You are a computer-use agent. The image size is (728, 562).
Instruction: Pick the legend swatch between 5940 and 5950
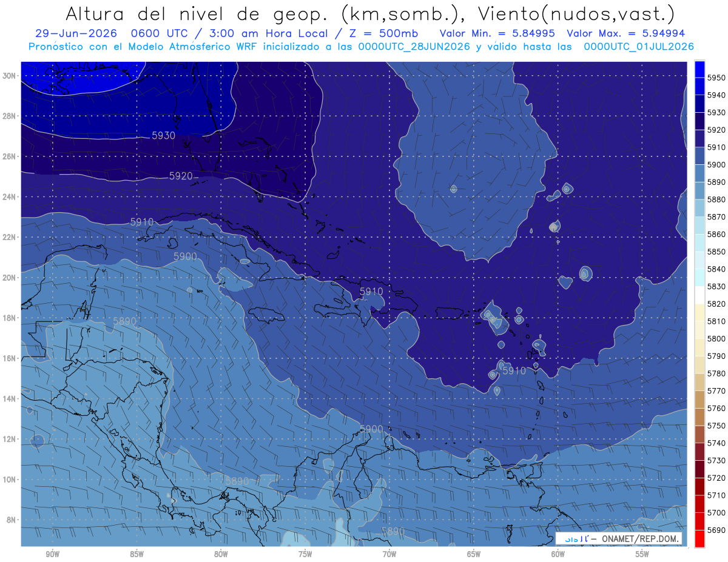[x=699, y=86]
